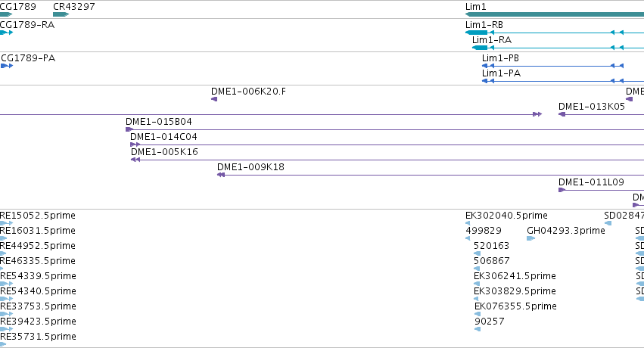Click the DME1-005K16 double-arrow glyph
The width and height of the screenshot is (644, 348).
(135, 160)
